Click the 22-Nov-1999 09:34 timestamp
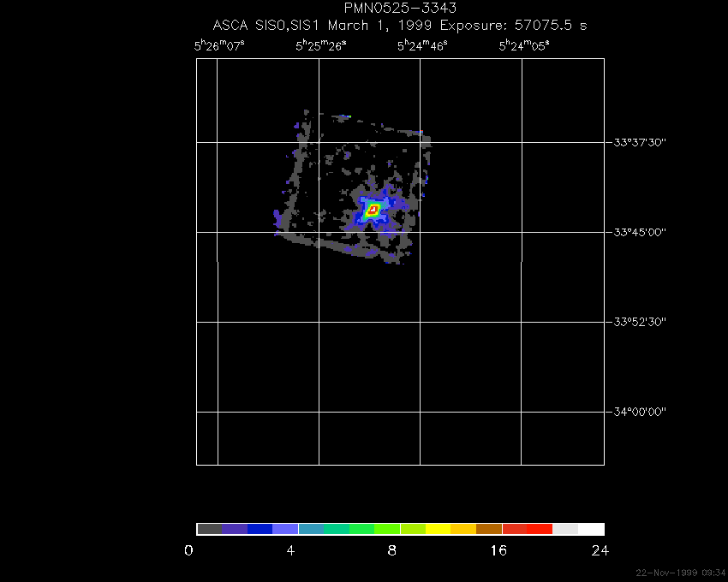 point(680,573)
